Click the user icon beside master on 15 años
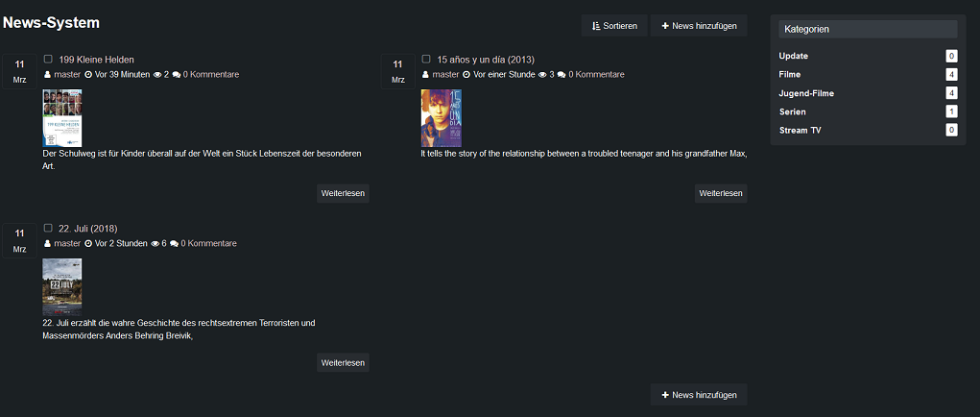The image size is (980, 417). click(x=426, y=75)
